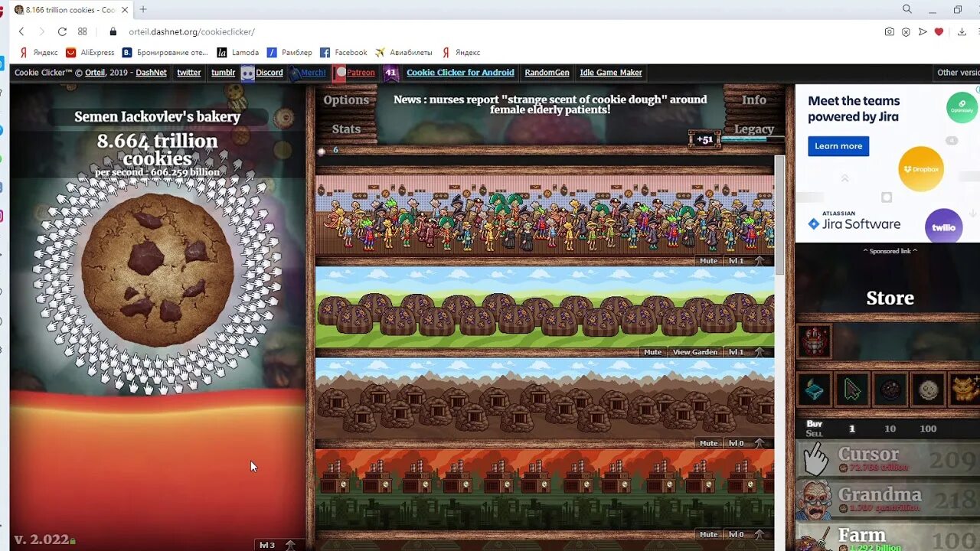Click the address bar URL
Viewport: 980px width, 551px height.
(191, 32)
